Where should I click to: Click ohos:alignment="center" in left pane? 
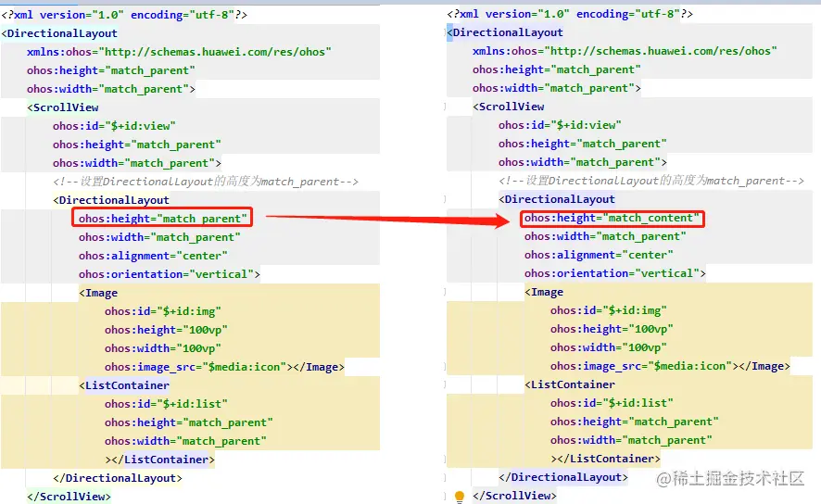tap(153, 256)
